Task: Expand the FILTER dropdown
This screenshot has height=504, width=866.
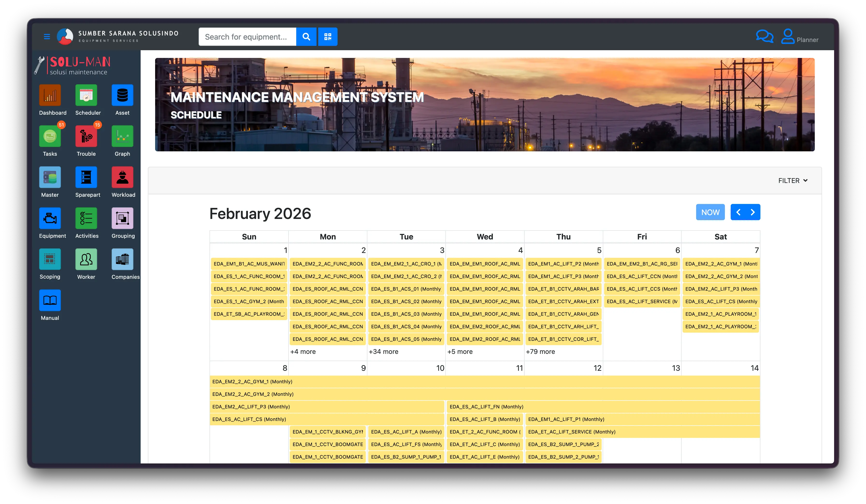Action: [x=793, y=181]
